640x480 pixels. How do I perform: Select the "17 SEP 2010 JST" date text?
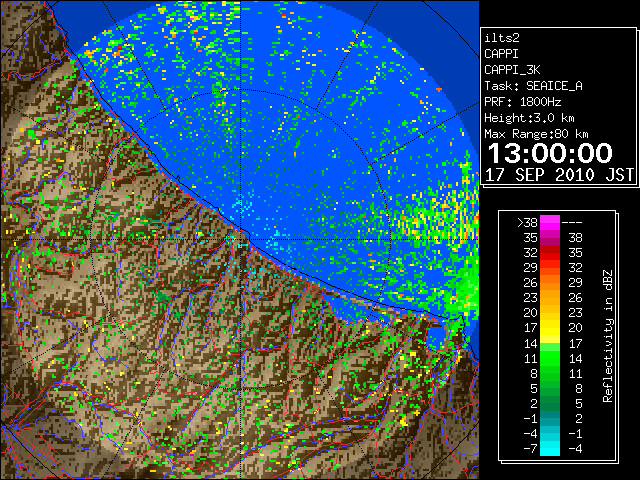(x=559, y=175)
